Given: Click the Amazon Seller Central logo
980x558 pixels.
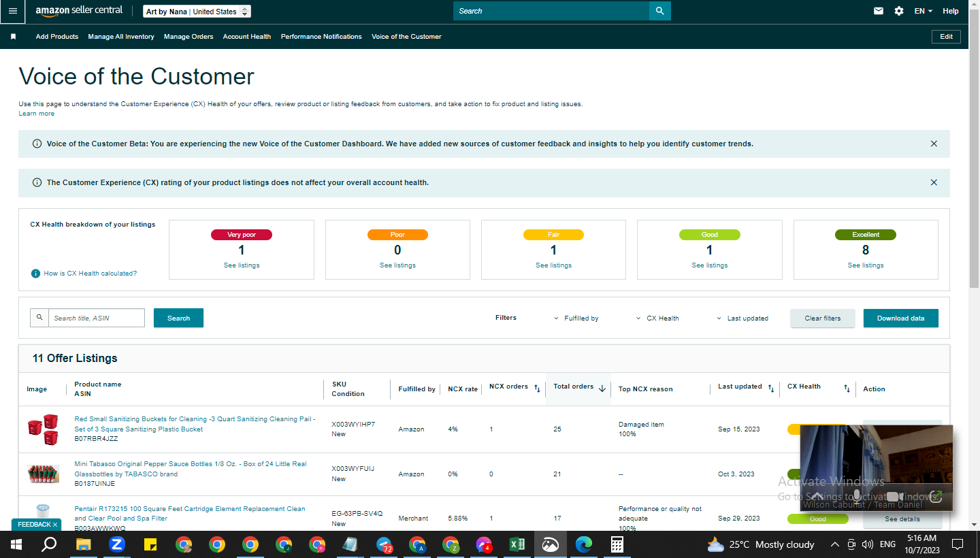Looking at the screenshot, I should (x=79, y=12).
